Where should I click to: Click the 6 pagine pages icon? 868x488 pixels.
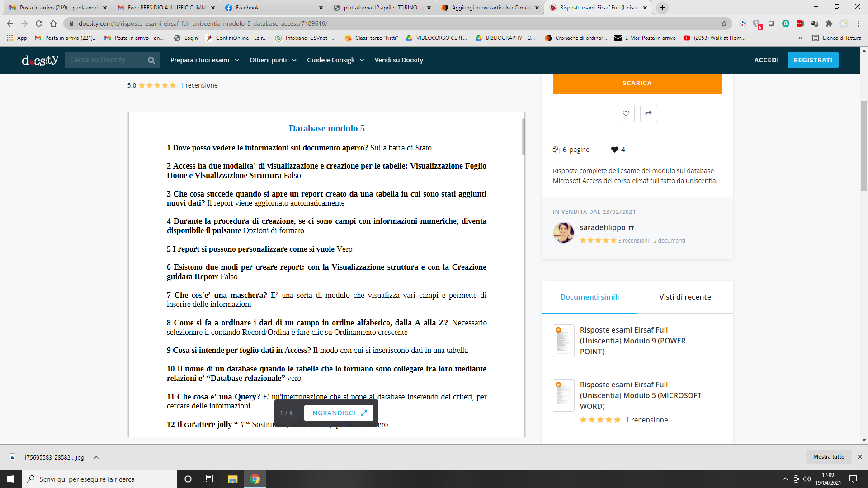(556, 150)
